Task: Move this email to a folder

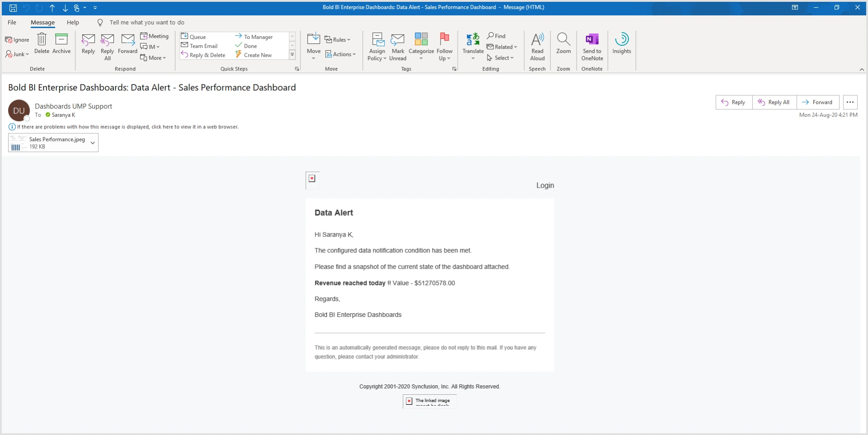Action: pyautogui.click(x=313, y=45)
